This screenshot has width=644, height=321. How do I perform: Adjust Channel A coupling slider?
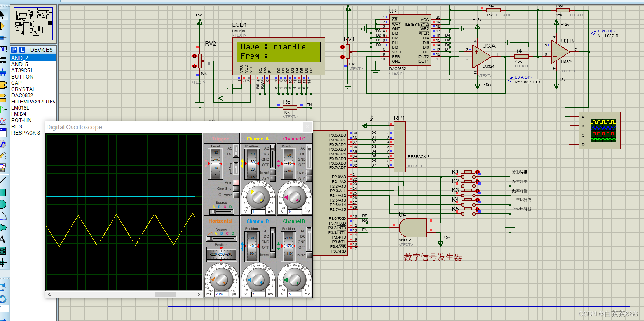click(x=272, y=156)
